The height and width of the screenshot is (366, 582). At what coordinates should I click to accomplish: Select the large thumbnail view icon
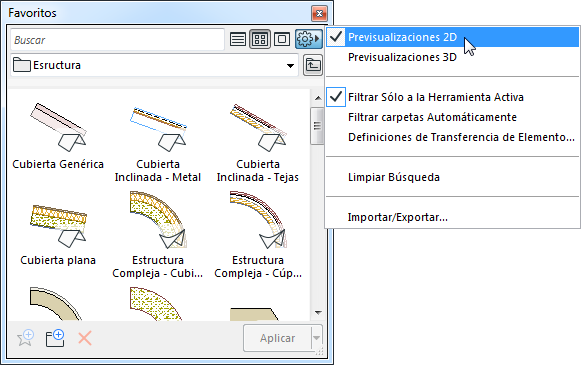(282, 39)
